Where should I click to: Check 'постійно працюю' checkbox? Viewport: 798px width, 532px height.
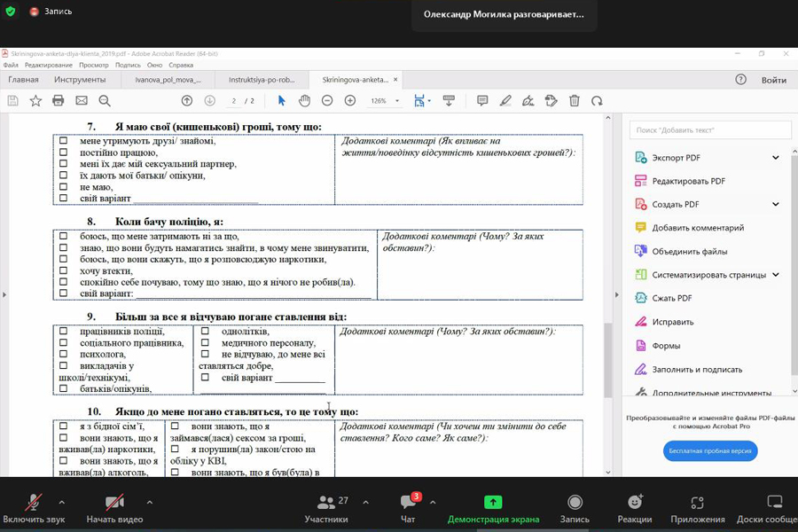pyautogui.click(x=63, y=153)
